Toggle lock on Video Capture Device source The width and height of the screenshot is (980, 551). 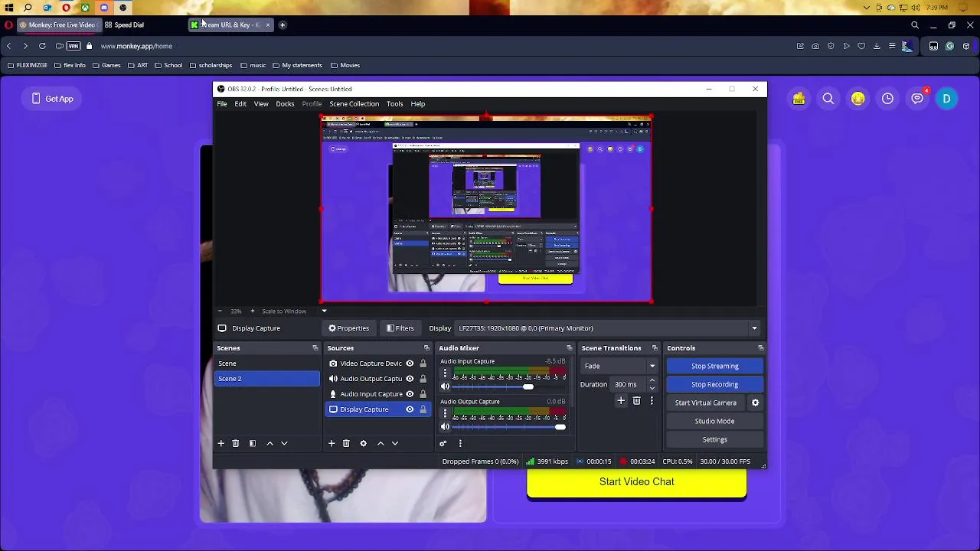[423, 364]
